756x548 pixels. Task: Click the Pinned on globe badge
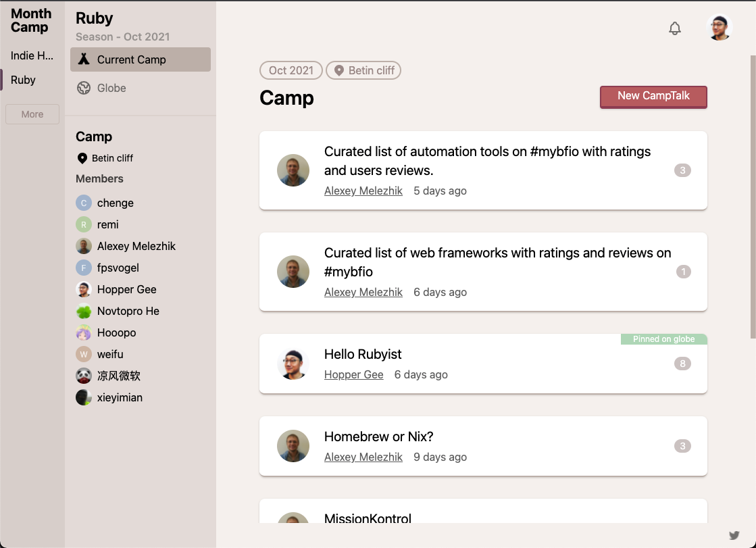click(663, 339)
